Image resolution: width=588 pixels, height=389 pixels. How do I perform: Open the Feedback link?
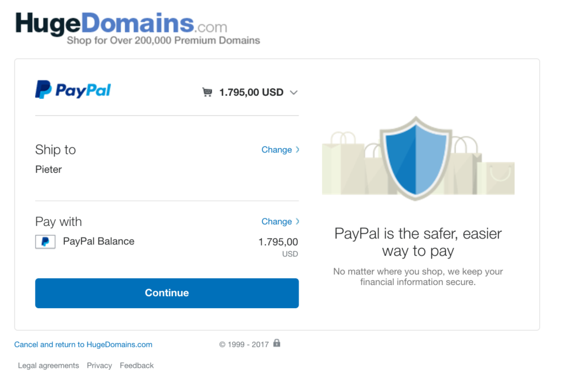[137, 365]
